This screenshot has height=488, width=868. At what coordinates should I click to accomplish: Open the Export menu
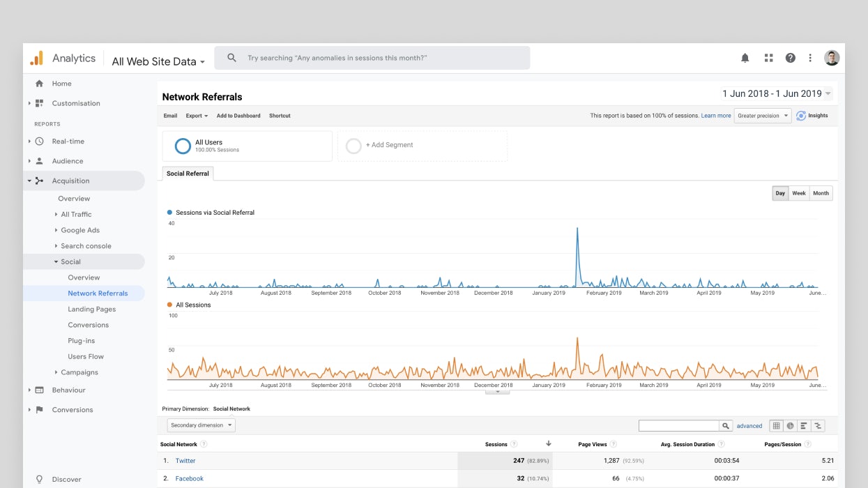(197, 116)
